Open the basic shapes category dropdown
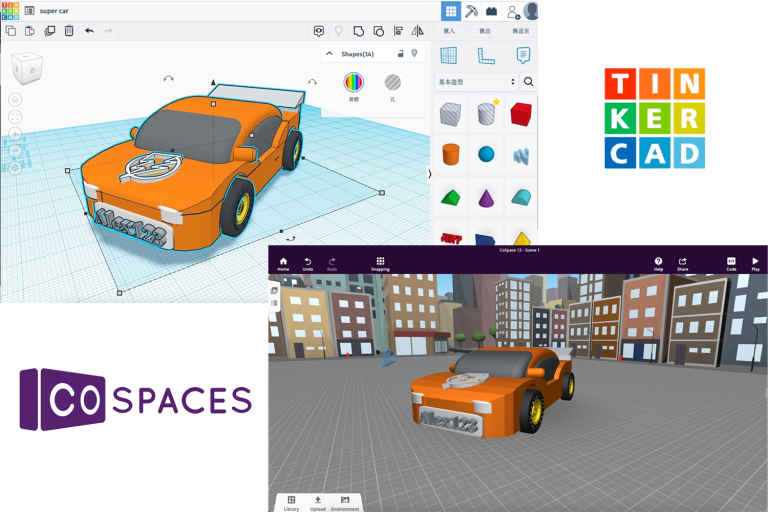The height and width of the screenshot is (512, 768). coord(476,82)
